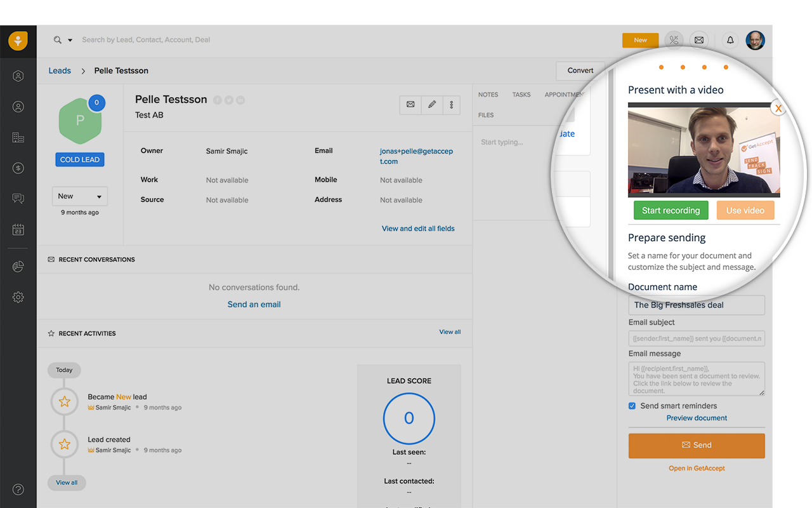Screen dimensions: 812x508
Task: Click the RECENT ACTIVITIES heading
Action: [x=87, y=333]
